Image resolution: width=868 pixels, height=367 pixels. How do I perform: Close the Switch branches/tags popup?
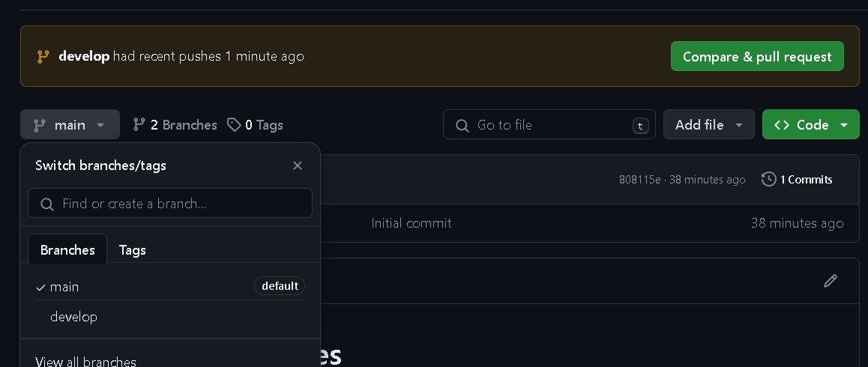(x=298, y=166)
